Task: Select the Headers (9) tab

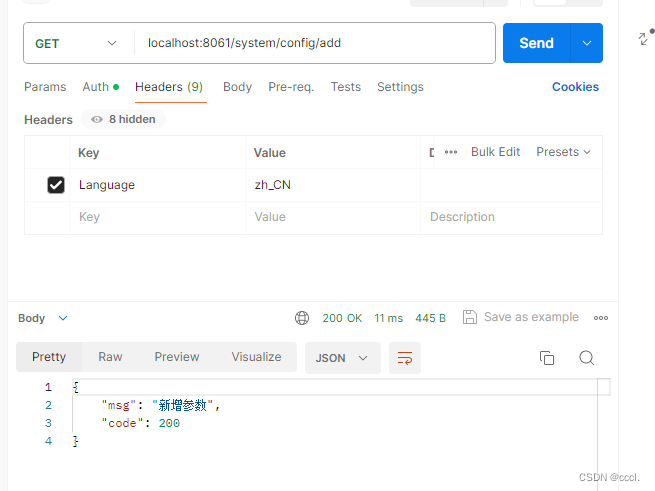Action: pos(169,87)
